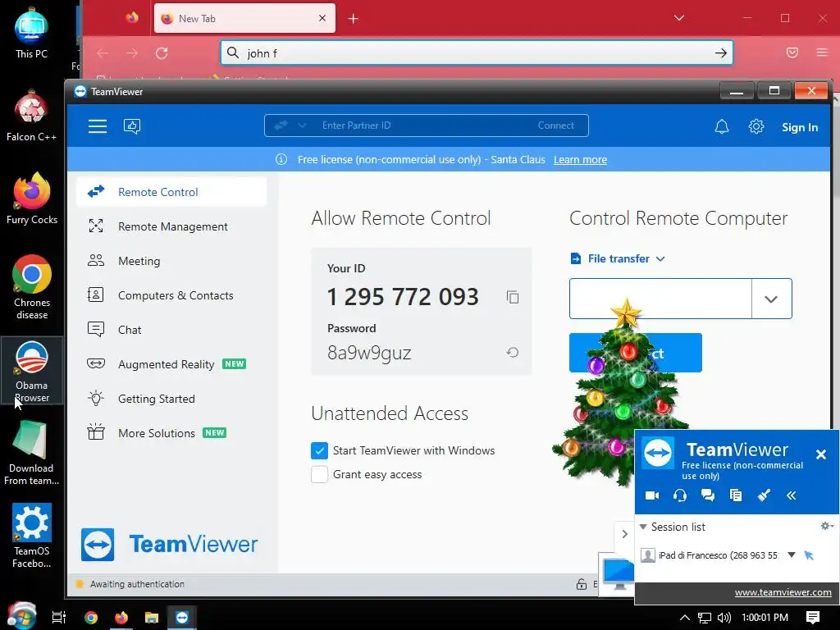Open the Obama Browser desktop icon
This screenshot has height=630, width=840.
pos(32,371)
